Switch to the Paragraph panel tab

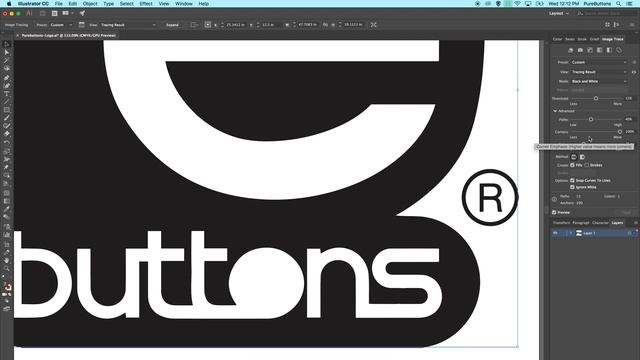tap(581, 223)
